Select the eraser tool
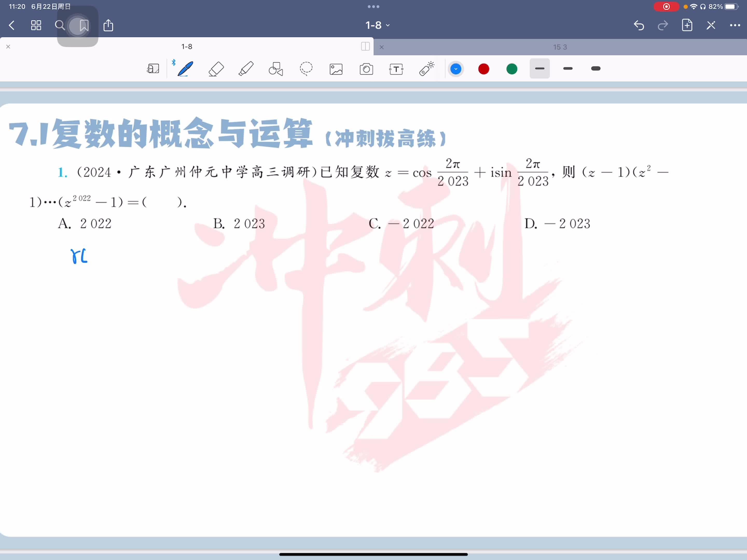The image size is (747, 560). (216, 69)
